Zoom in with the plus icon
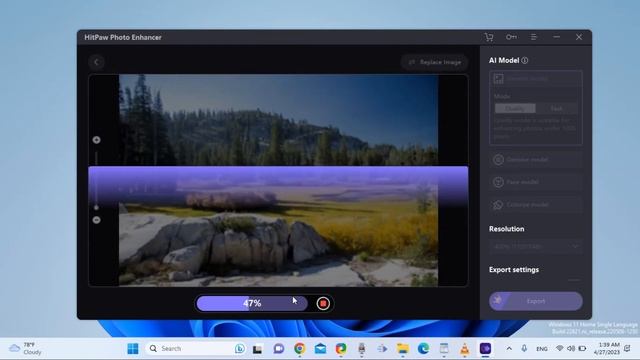The image size is (640, 360). 96,140
